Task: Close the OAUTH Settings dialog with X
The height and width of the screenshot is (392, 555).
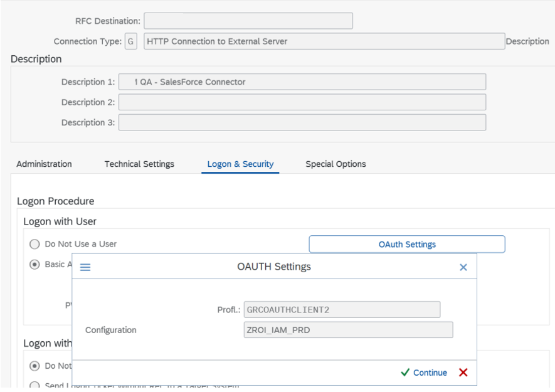Action: [x=463, y=267]
